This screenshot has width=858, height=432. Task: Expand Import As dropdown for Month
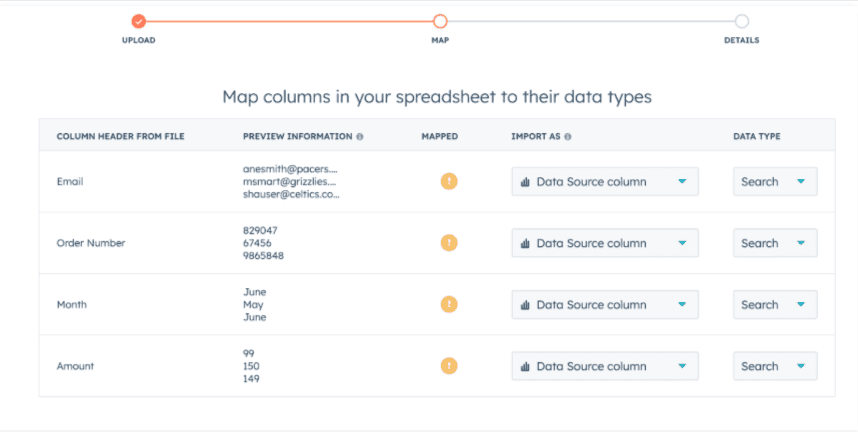604,305
